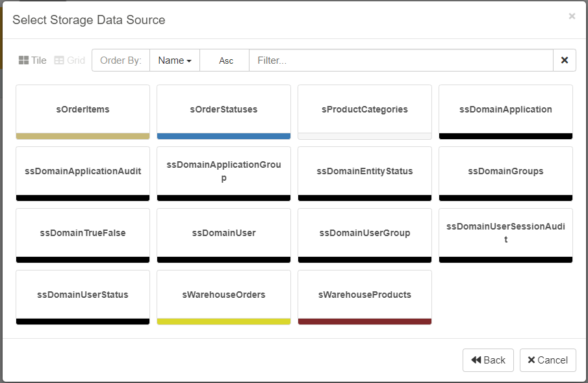Choose the ssDomainEntityStatus tile
588x383 pixels.
point(364,171)
